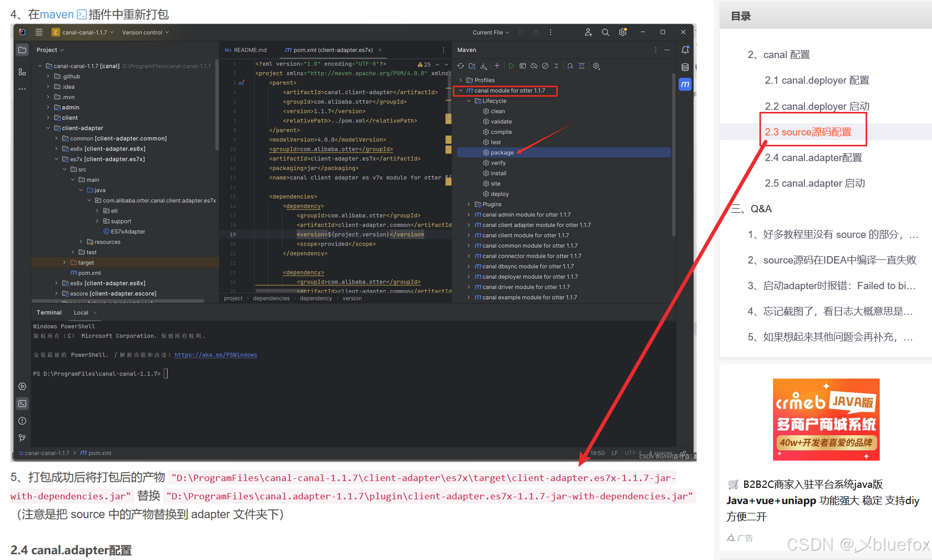Open the Database tool window icon
Screen dimensions: 932x560
[x=685, y=67]
